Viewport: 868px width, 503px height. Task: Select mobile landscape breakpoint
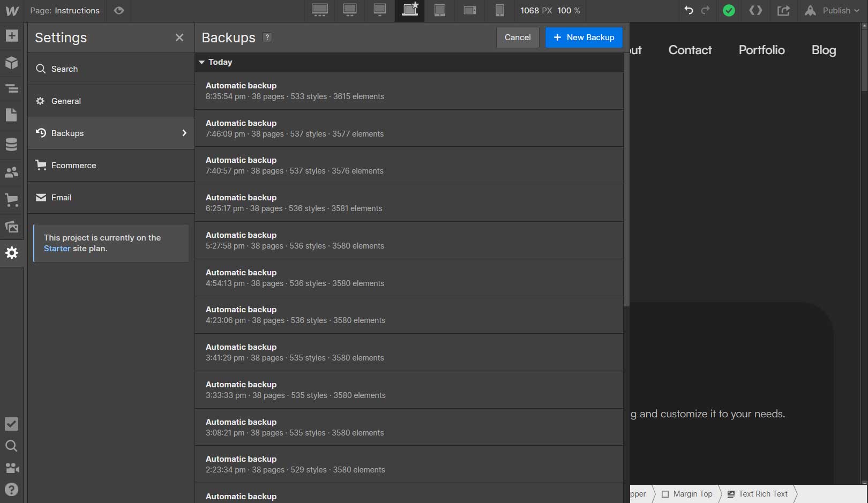(470, 10)
